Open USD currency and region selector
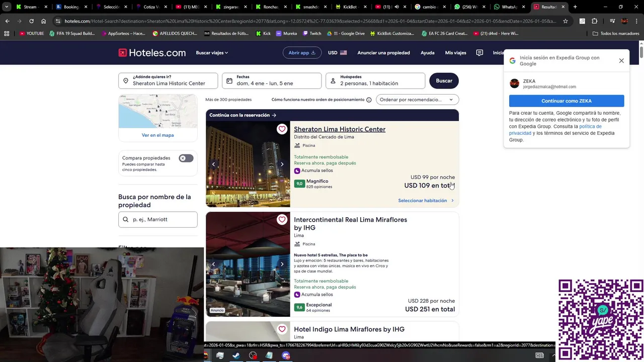Viewport: 644px width, 362px height. click(338, 53)
